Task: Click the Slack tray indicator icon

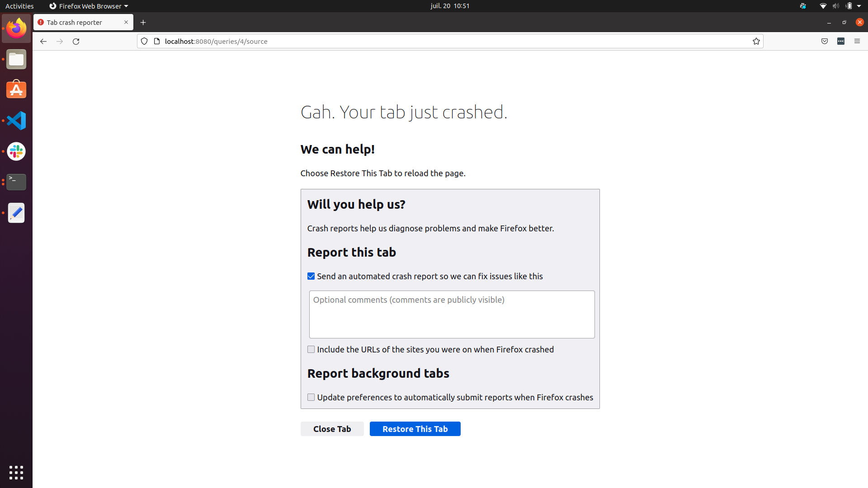Action: 803,6
